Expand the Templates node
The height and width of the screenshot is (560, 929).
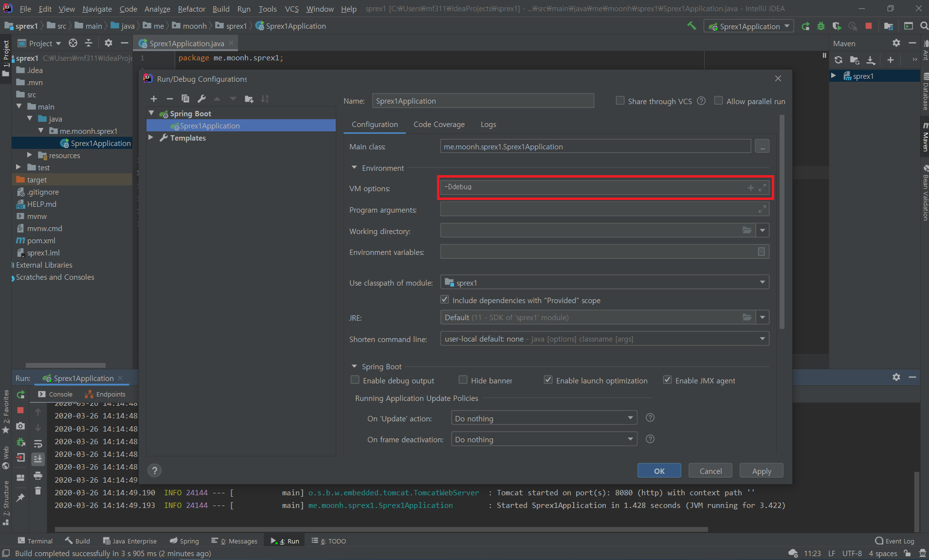coord(151,138)
